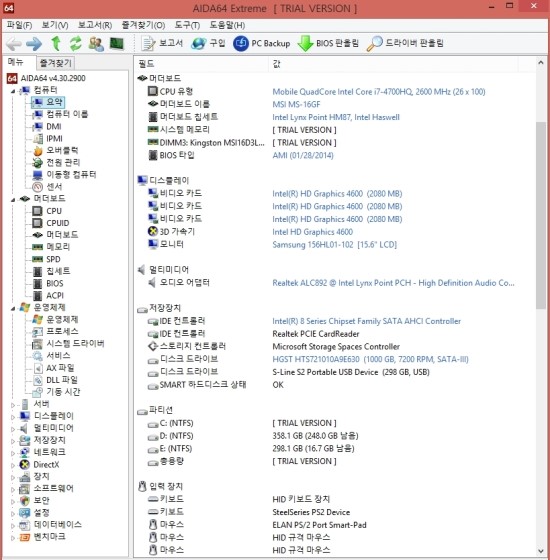Open the 보기(V) menu

pyautogui.click(x=55, y=25)
